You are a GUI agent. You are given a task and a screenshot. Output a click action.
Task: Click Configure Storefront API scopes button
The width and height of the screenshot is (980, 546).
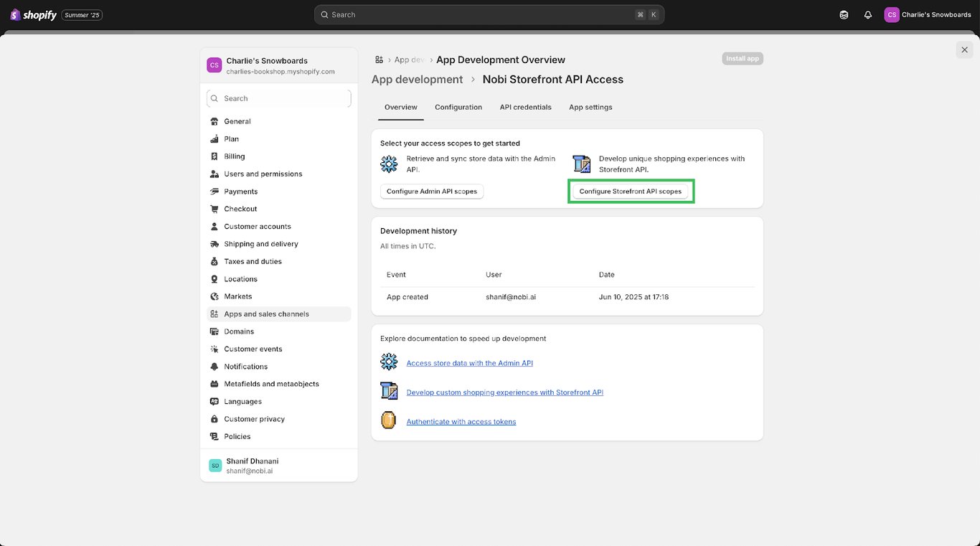coord(630,192)
